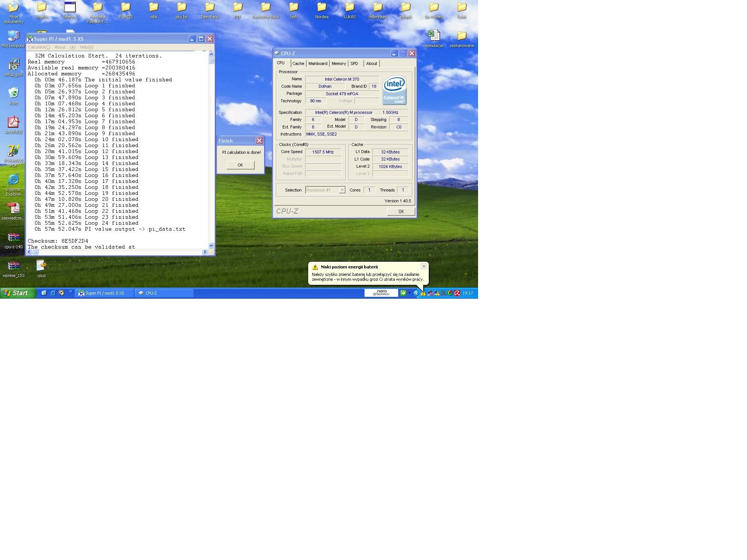The width and height of the screenshot is (747, 560).
Task: Click the Intel Celeron M logo in CPU-Z
Action: (x=394, y=90)
